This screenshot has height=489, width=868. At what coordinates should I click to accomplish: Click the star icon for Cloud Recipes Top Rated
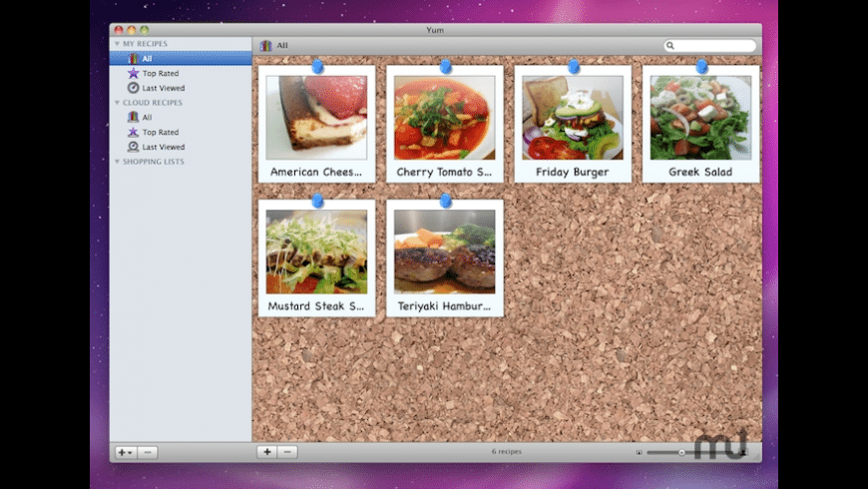pos(133,132)
